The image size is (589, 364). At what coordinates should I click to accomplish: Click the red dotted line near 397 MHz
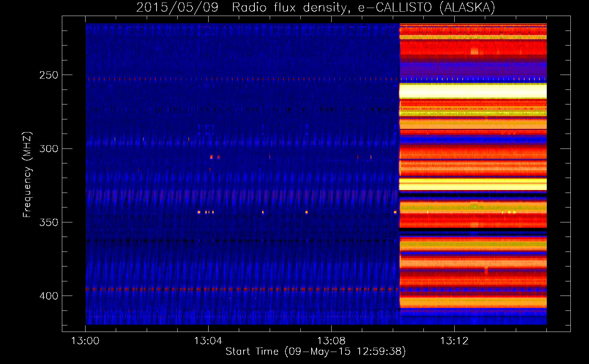click(242, 289)
